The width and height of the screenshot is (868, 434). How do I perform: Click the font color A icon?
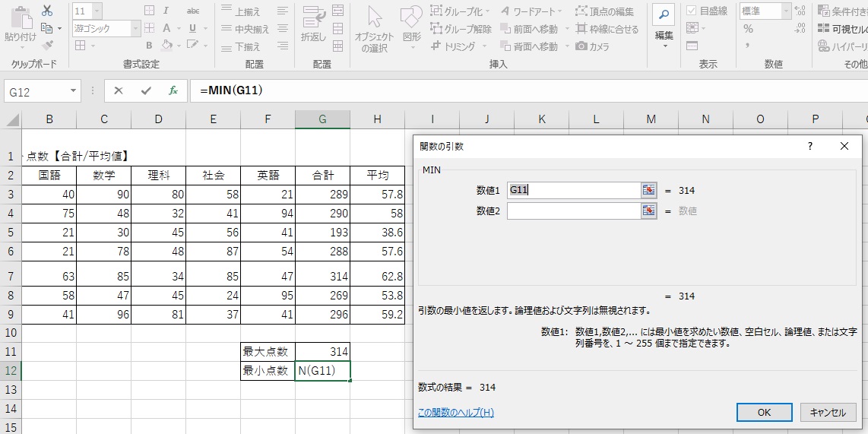(x=166, y=28)
